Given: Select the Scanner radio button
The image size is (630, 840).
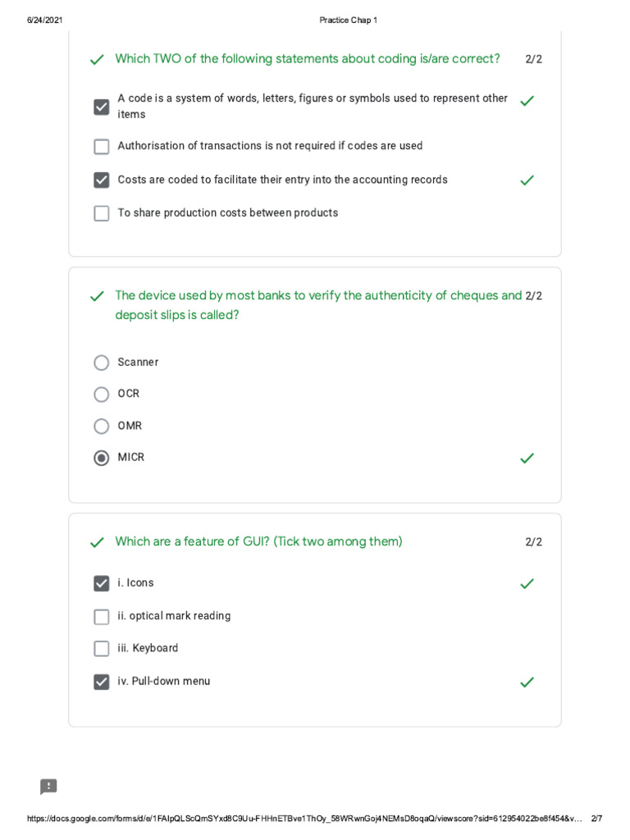Looking at the screenshot, I should tap(102, 363).
